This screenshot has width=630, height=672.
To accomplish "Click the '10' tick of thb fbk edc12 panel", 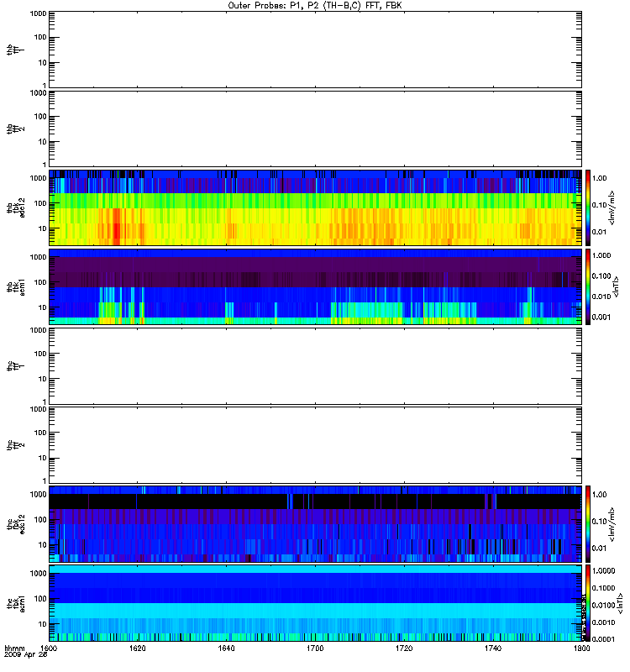I will tap(43, 228).
